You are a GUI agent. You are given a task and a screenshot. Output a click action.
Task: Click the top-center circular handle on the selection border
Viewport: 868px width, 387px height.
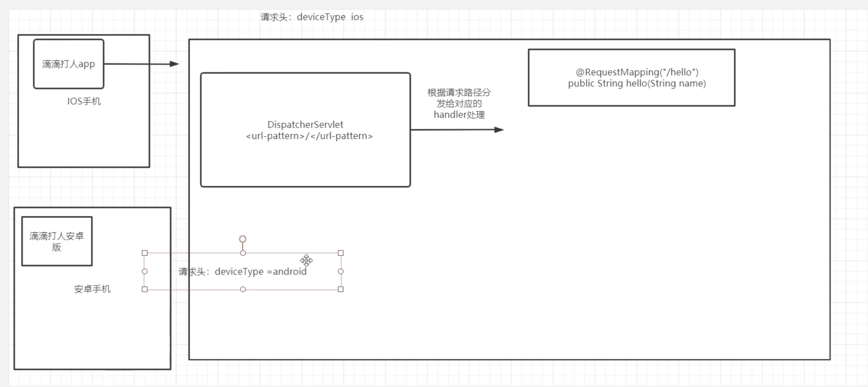click(243, 253)
